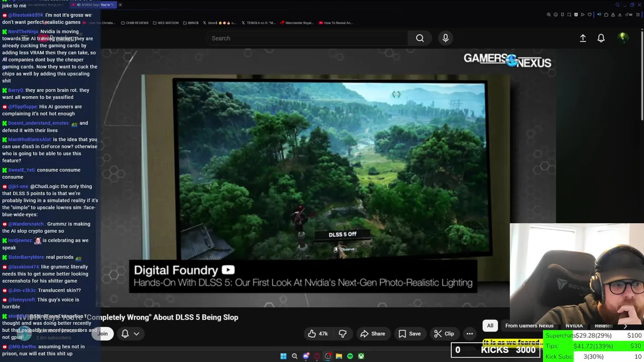Click the Clip scissors button
Viewport: 644px width, 362px height.
[444, 333]
